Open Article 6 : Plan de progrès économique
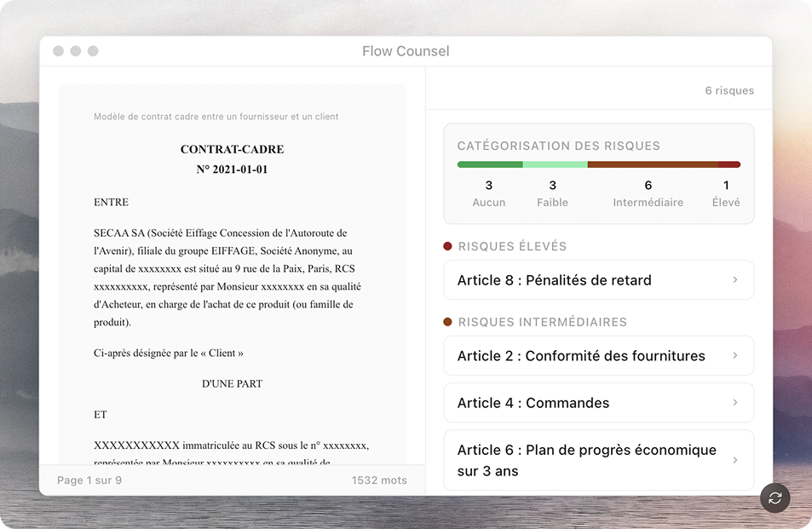 599,460
